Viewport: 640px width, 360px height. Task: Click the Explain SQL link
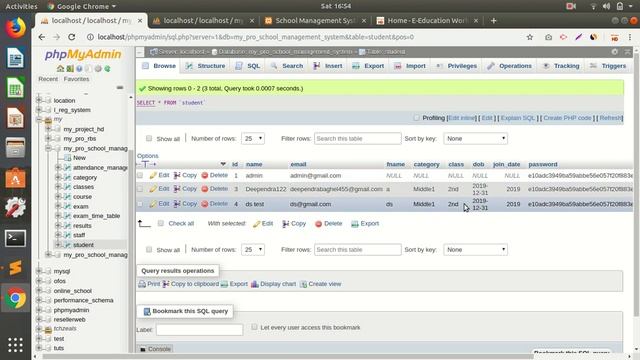click(x=518, y=118)
